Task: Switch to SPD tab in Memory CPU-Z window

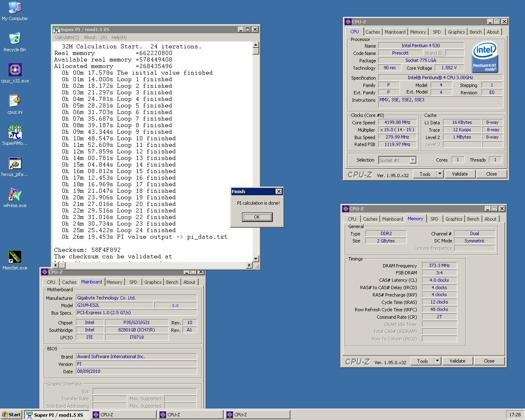Action: click(x=434, y=219)
